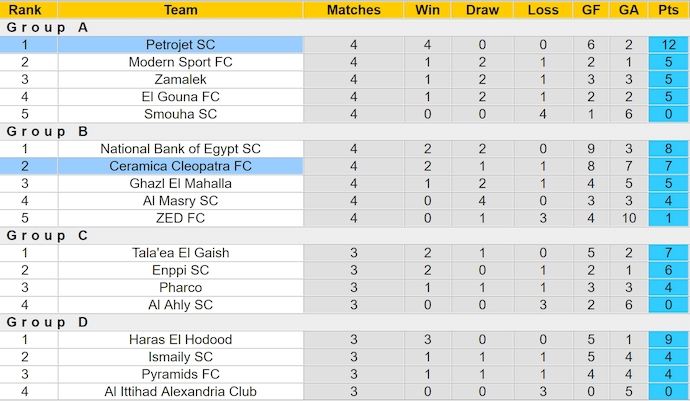Click the Team column header
The width and height of the screenshot is (690, 401).
click(180, 10)
